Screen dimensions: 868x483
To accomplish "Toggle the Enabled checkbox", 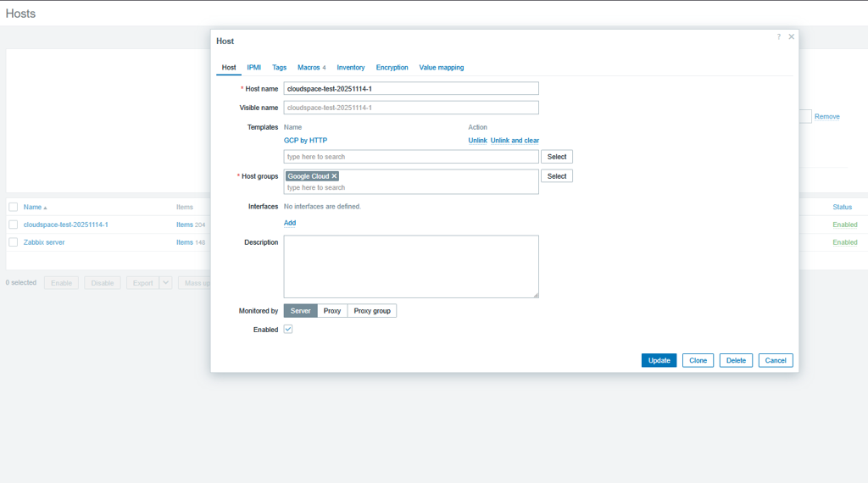I will (x=288, y=329).
